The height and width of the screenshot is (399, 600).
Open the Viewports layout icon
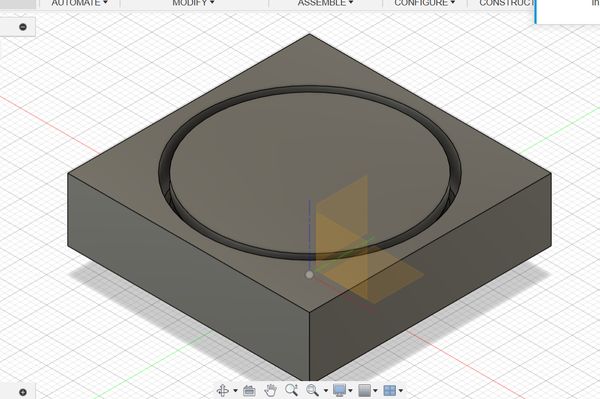click(x=390, y=391)
